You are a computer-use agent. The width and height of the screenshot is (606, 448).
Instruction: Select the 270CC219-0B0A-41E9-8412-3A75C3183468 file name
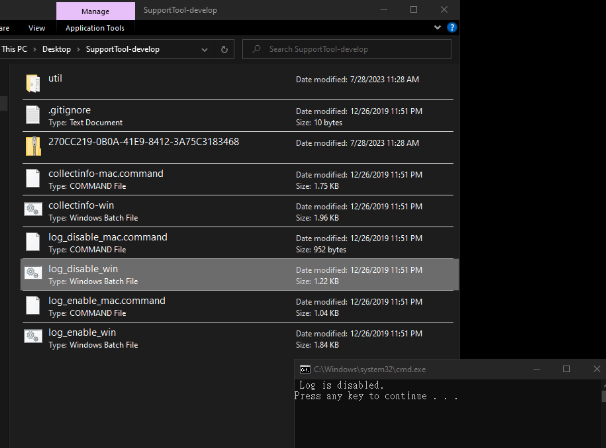(144, 142)
